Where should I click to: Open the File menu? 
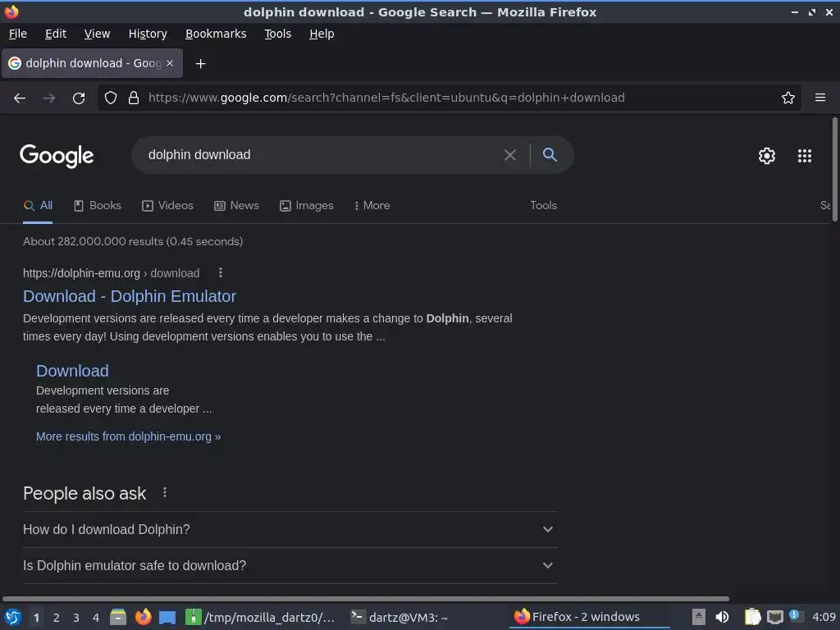click(x=18, y=34)
